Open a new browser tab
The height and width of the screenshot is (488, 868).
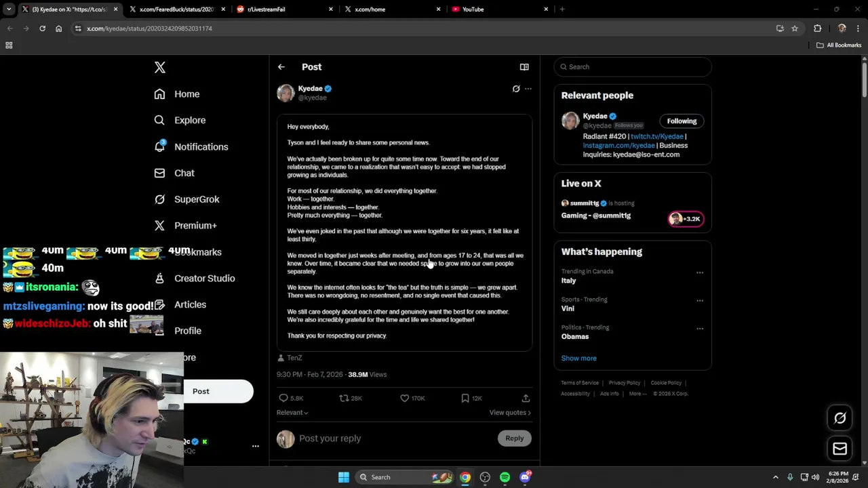tap(562, 9)
